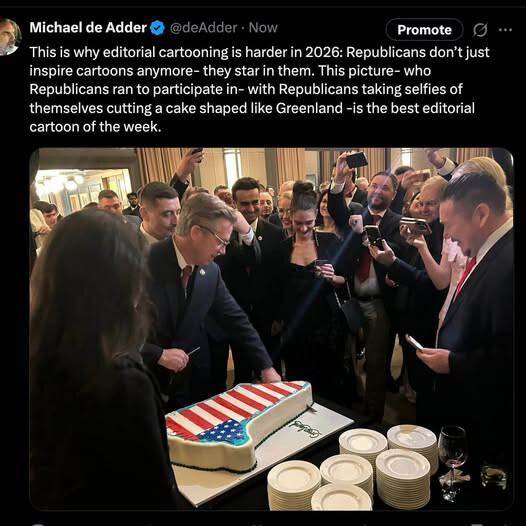Click the wine glass in the photo
This screenshot has height=526, width=526.
(x=453, y=461)
